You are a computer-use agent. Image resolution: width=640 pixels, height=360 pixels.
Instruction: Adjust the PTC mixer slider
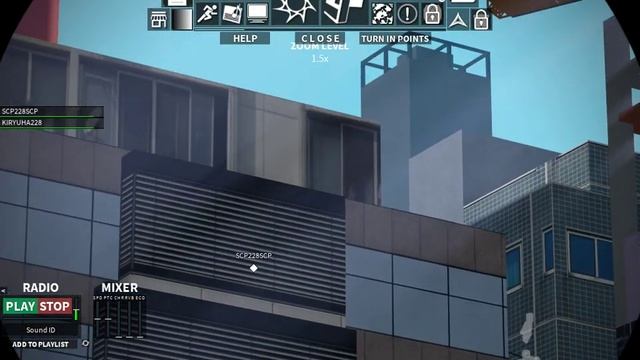point(108,319)
